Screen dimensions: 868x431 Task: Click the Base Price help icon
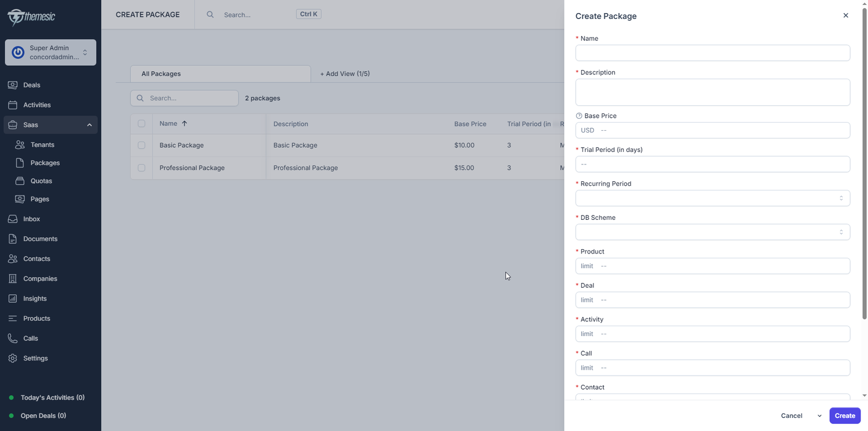point(579,116)
